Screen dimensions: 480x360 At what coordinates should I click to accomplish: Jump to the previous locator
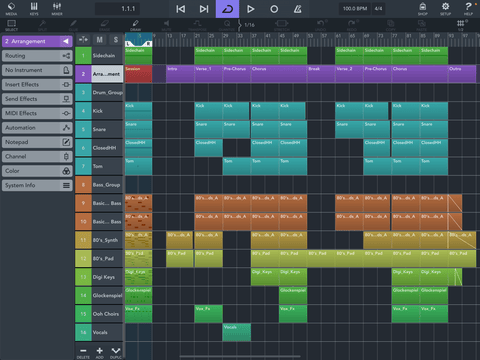pyautogui.click(x=181, y=9)
